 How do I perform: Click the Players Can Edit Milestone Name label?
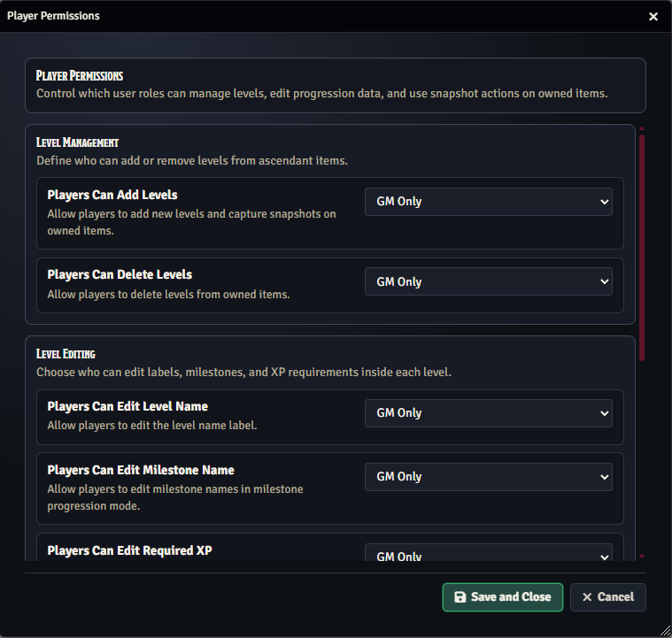click(x=140, y=471)
